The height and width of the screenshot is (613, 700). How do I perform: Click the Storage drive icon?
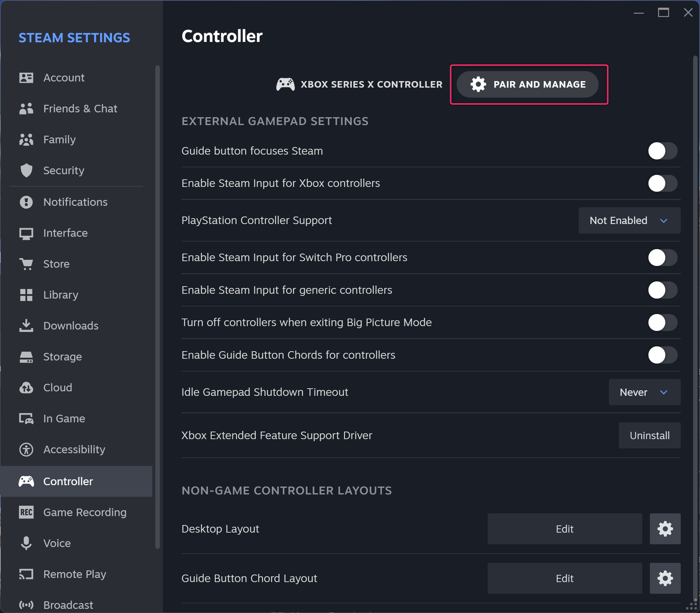26,357
